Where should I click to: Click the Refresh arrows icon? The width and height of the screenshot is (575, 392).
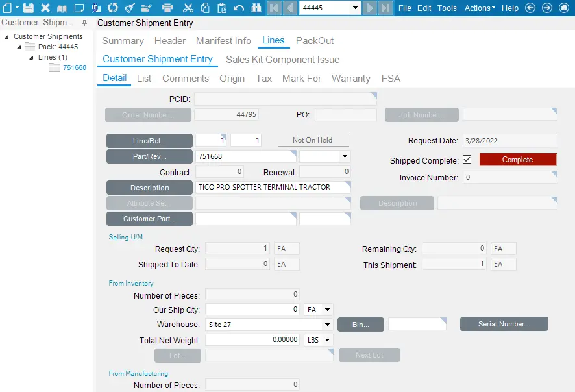113,8
